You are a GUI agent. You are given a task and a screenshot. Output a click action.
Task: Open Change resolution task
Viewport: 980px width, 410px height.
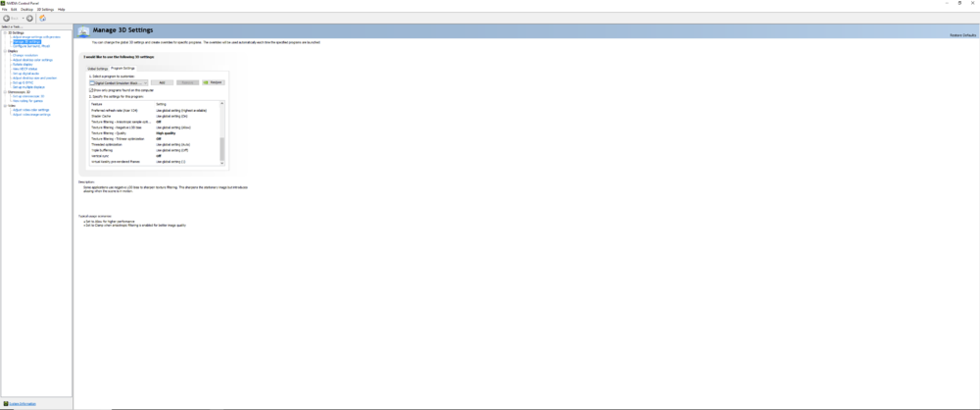click(25, 55)
